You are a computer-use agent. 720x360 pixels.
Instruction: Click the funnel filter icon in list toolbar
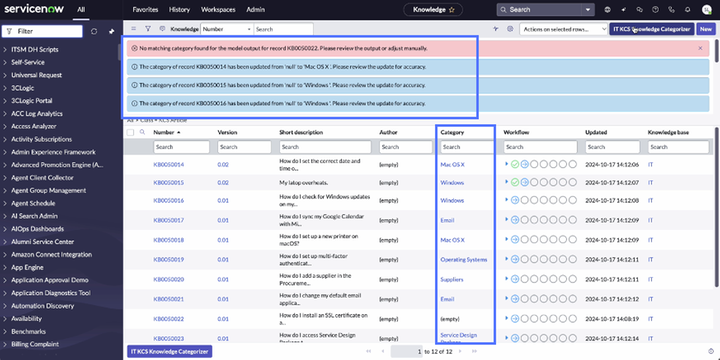coord(147,28)
